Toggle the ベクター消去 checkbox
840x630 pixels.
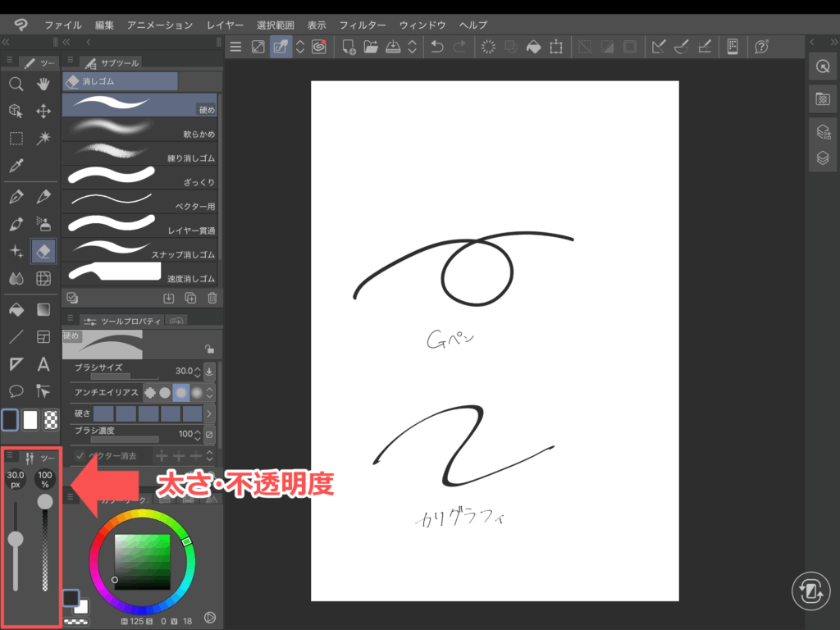[x=80, y=456]
